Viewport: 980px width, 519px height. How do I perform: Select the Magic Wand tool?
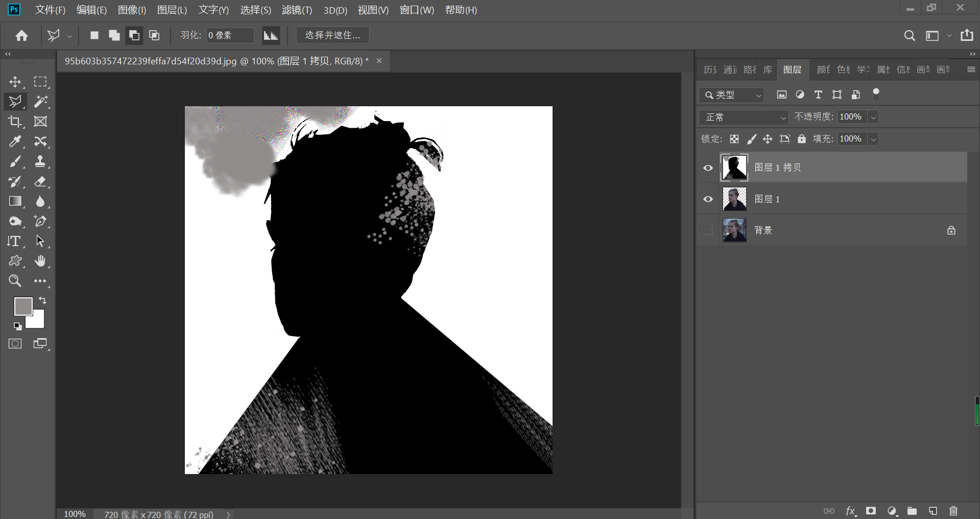[x=40, y=102]
